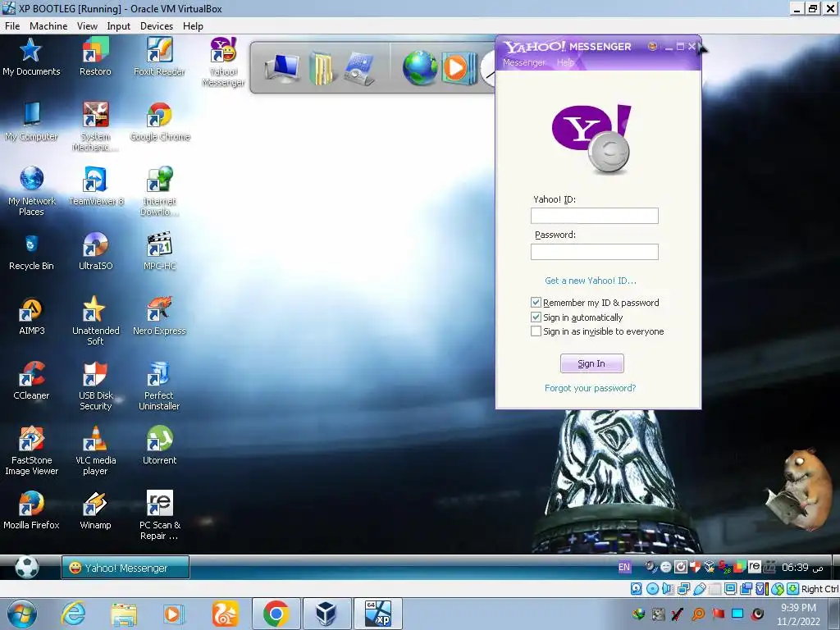Click the media player icon in dock
Image resolution: width=840 pixels, height=630 pixels.
[x=458, y=68]
